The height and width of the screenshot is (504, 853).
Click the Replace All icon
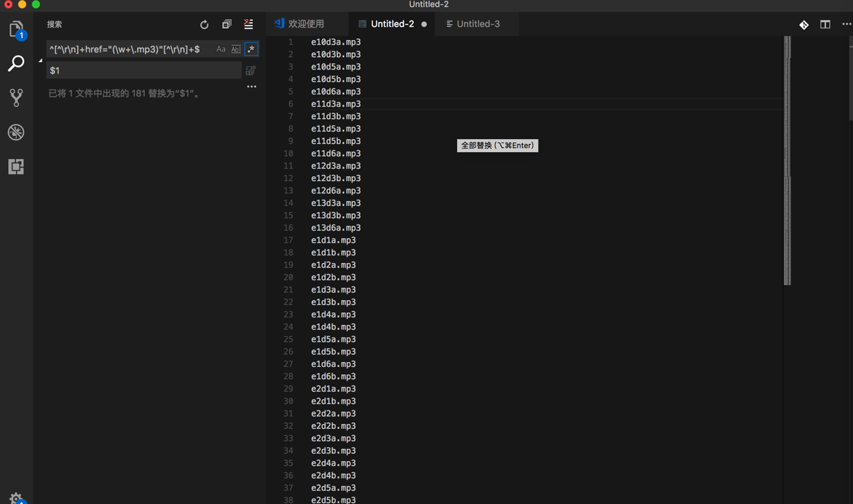[x=251, y=70]
